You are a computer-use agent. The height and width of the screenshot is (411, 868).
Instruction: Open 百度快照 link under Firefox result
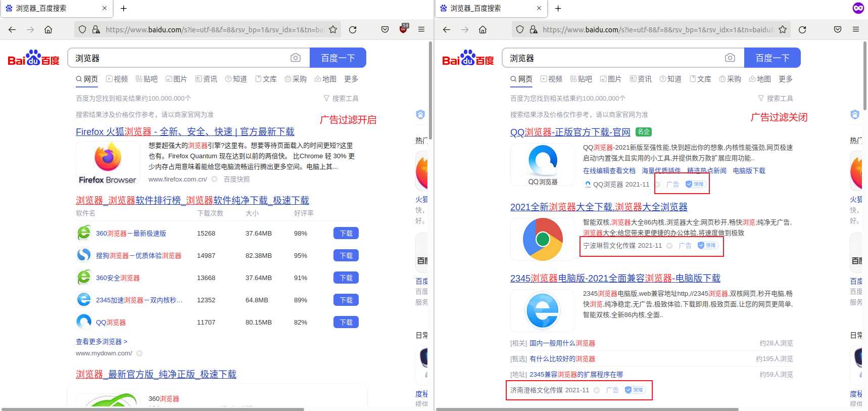click(236, 179)
